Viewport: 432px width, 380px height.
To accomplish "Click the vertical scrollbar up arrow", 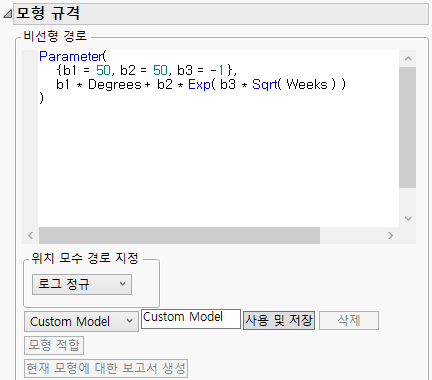I will pyautogui.click(x=408, y=59).
